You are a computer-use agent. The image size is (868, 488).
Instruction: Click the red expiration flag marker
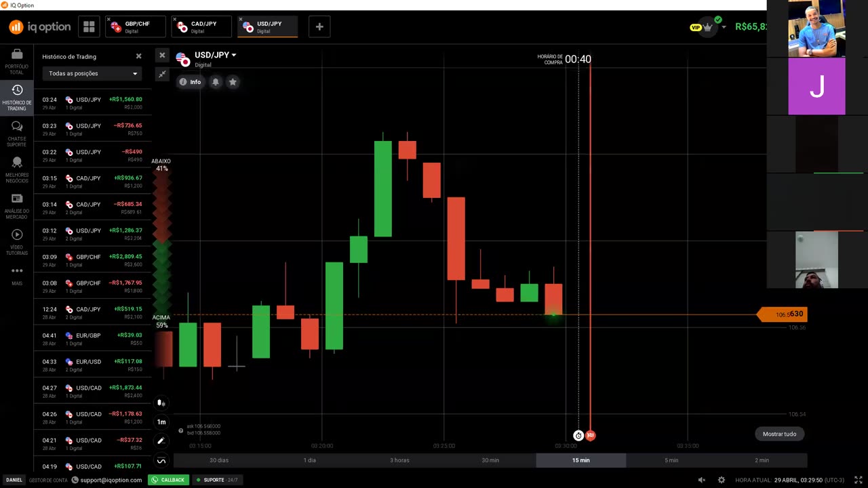tap(591, 436)
